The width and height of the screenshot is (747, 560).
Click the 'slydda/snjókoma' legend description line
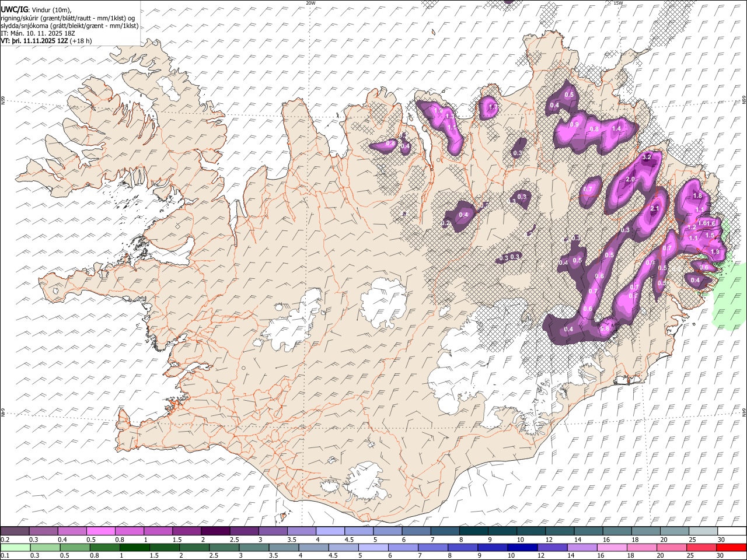click(x=69, y=26)
